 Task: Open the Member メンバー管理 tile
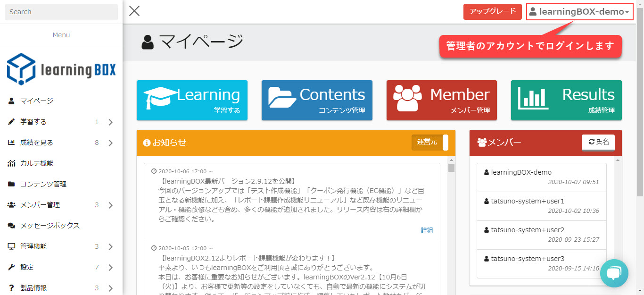tap(442, 100)
